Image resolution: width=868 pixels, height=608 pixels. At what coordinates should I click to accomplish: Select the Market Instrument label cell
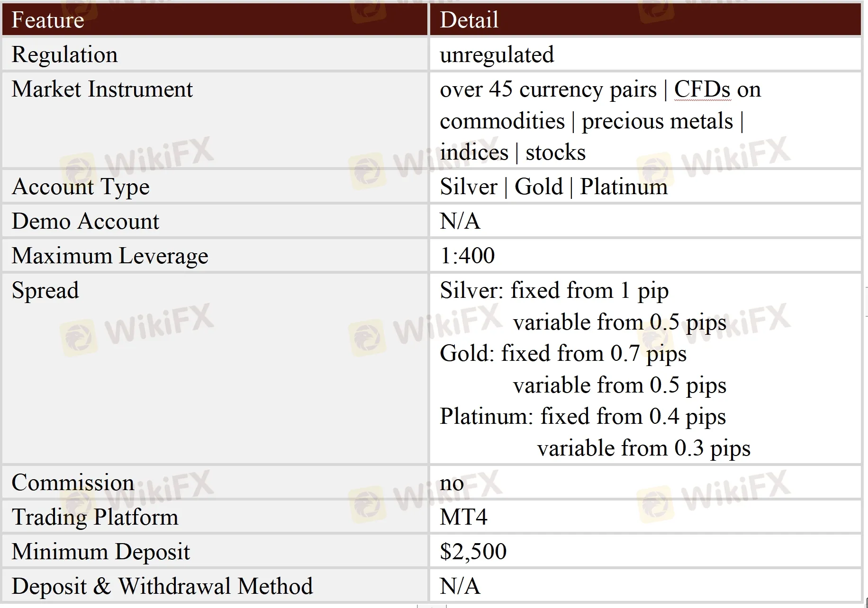click(102, 89)
